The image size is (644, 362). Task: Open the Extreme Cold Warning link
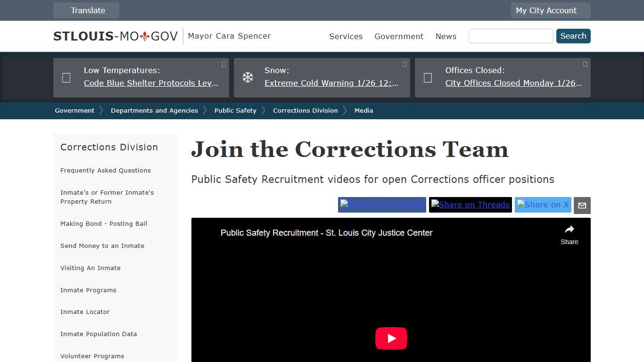(333, 83)
